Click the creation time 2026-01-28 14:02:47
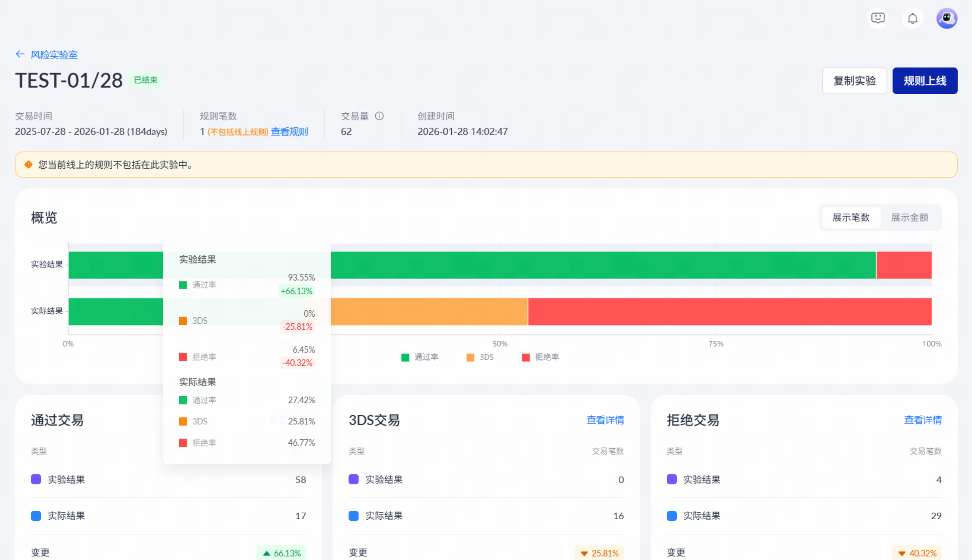972x560 pixels. [462, 132]
